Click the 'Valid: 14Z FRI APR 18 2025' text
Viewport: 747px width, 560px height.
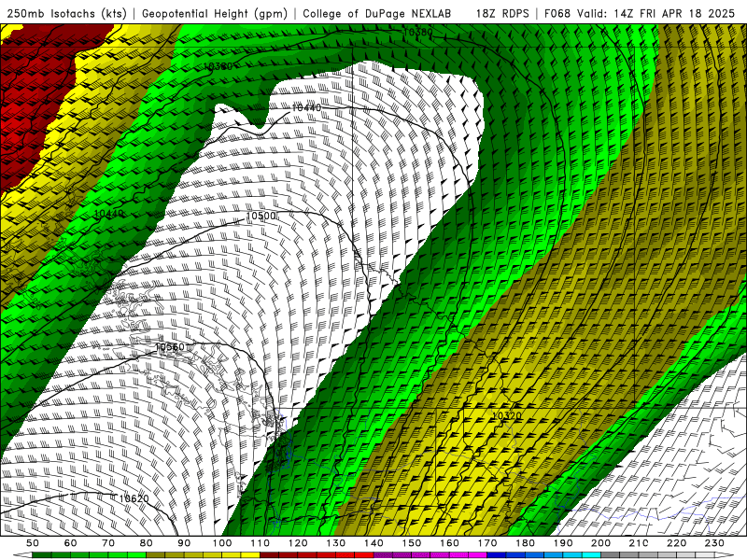[656, 14]
